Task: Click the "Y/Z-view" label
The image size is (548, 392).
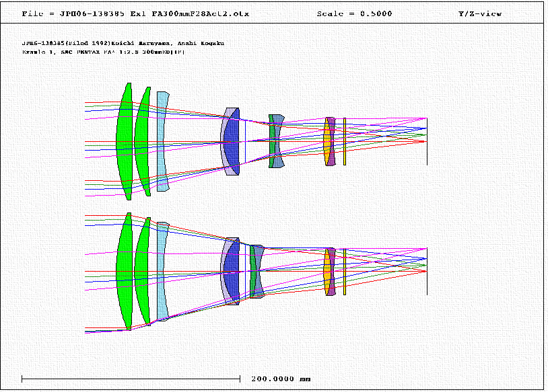Action: [x=480, y=14]
